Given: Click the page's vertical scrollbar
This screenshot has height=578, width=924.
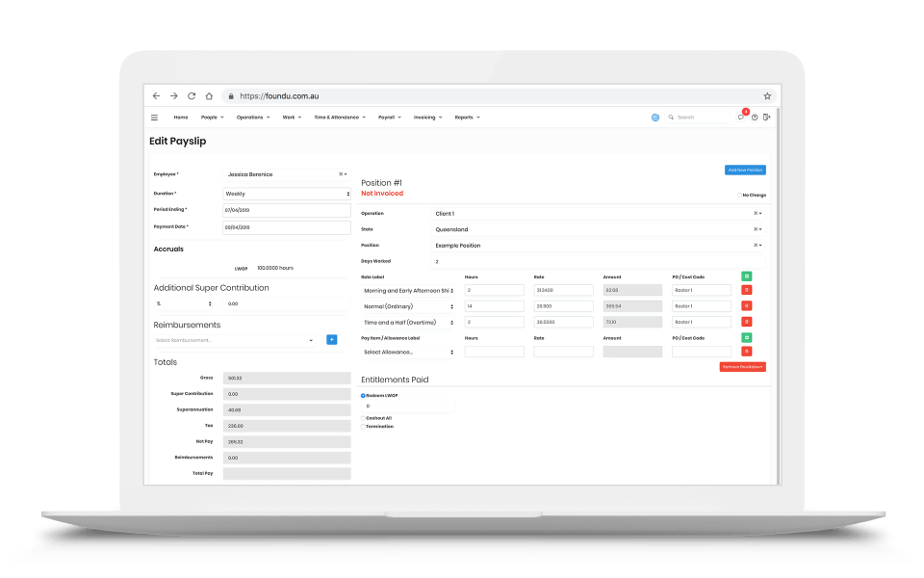Looking at the screenshot, I should tap(779, 295).
